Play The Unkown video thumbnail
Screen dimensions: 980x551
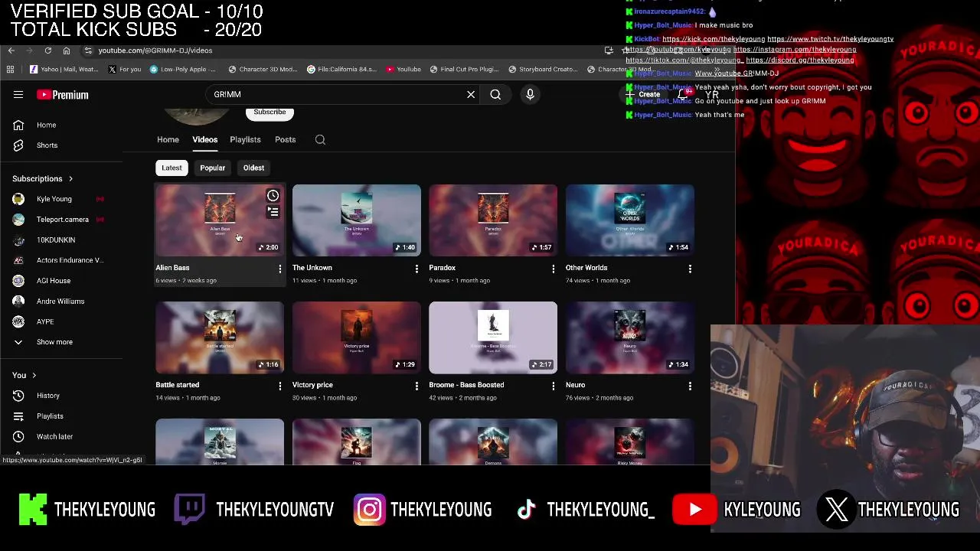pyautogui.click(x=356, y=220)
